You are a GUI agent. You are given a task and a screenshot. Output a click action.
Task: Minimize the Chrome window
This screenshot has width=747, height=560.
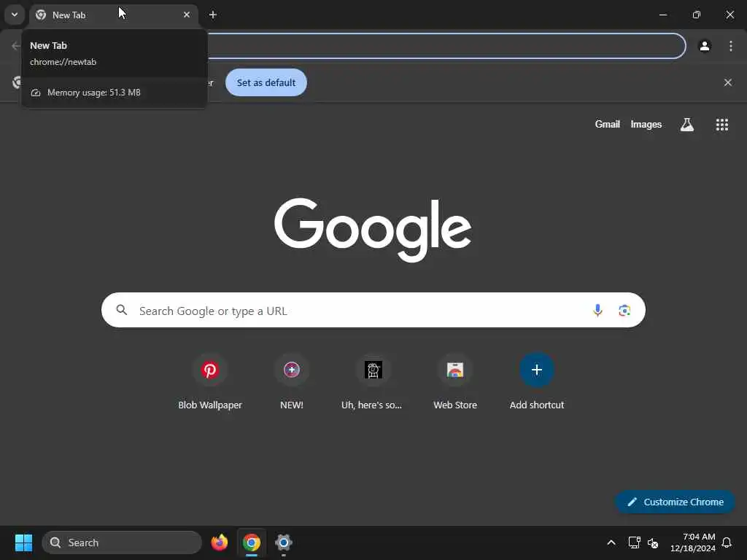tap(662, 15)
